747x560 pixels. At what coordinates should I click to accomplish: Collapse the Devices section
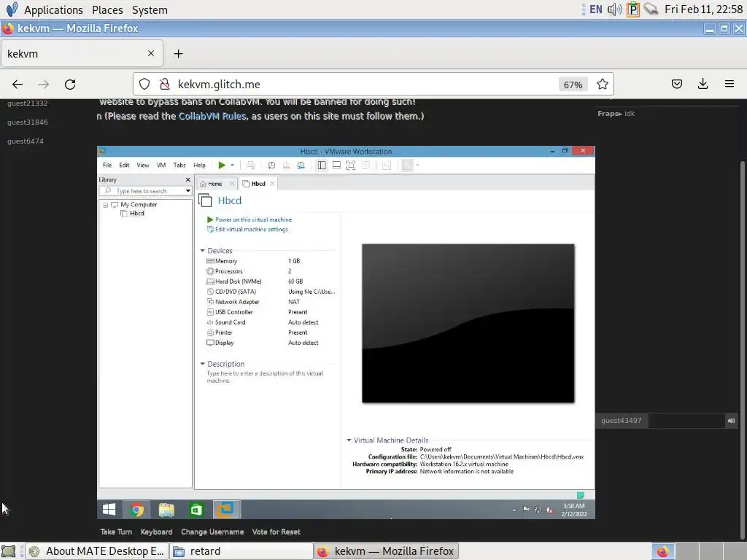coord(203,251)
